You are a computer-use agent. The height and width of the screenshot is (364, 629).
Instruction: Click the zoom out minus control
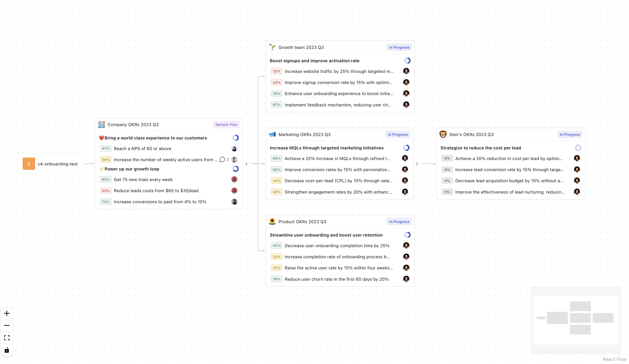[7, 325]
